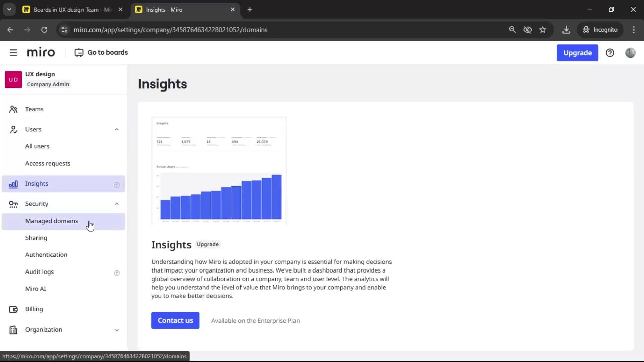Close the Boards in UX design tab
The image size is (644, 362).
pos(120,10)
